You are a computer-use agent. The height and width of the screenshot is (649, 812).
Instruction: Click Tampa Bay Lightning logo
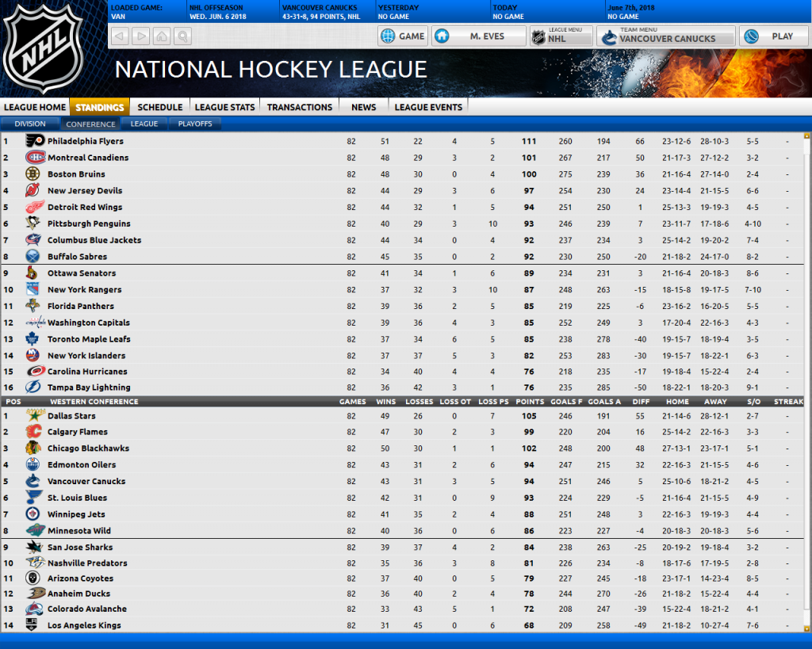pyautogui.click(x=33, y=387)
